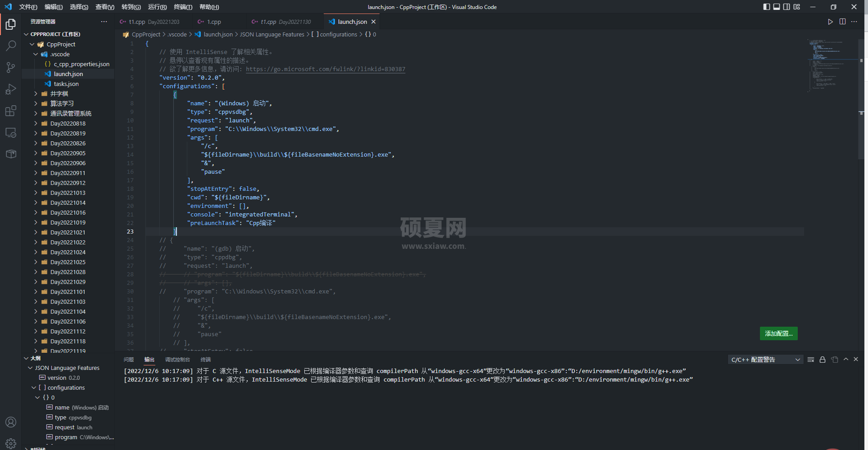Collapse outline configurations node
Image resolution: width=868 pixels, height=450 pixels.
(x=34, y=387)
